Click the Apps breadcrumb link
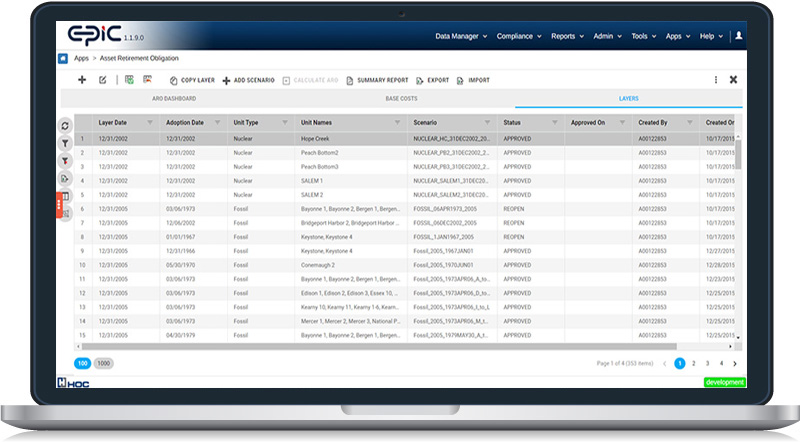This screenshot has width=800, height=442. (81, 58)
